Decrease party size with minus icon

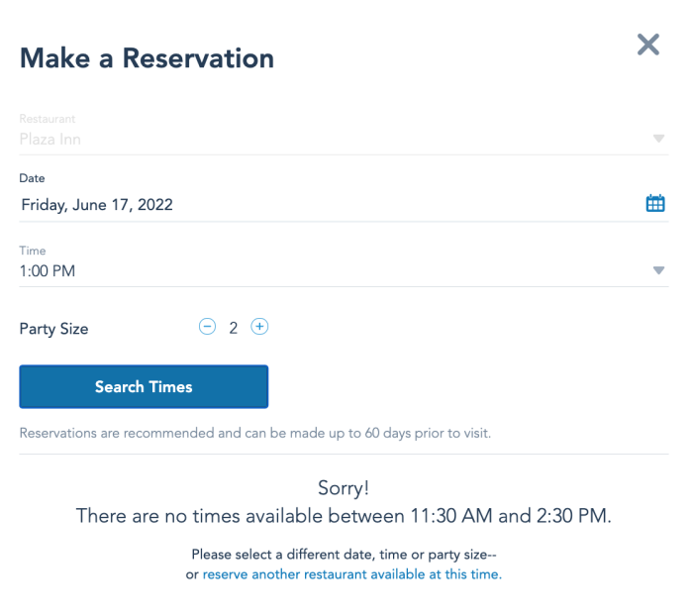(x=207, y=327)
